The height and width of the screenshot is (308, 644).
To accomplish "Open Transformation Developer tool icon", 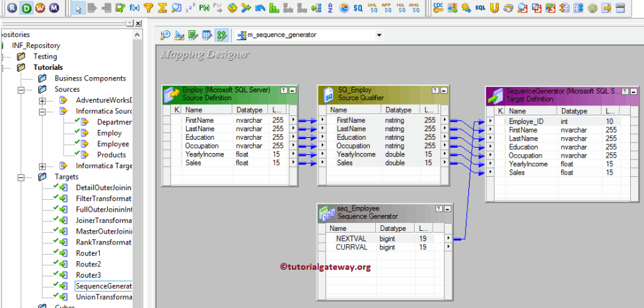I will pyautogui.click(x=194, y=35).
